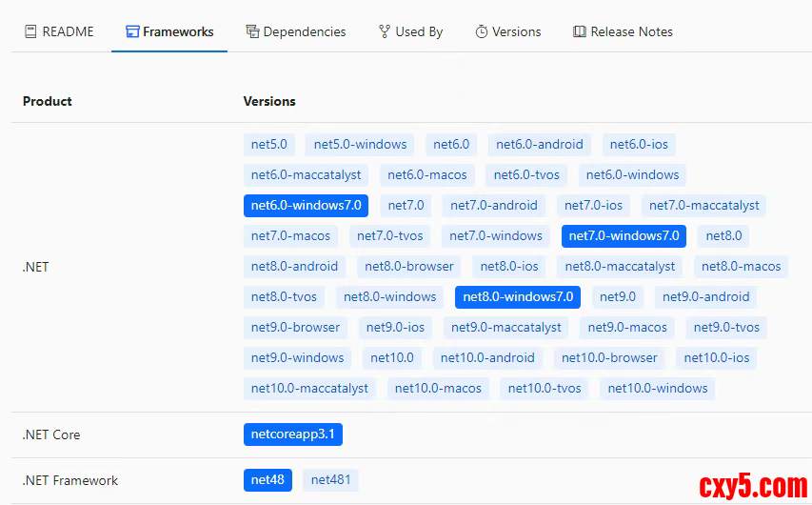Click the README book icon
This screenshot has width=812, height=505.
pos(30,31)
